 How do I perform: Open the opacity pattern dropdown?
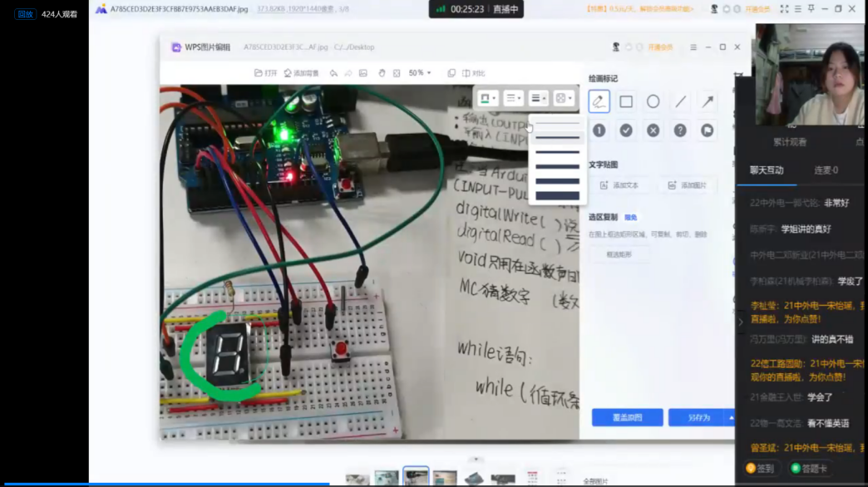tap(564, 99)
